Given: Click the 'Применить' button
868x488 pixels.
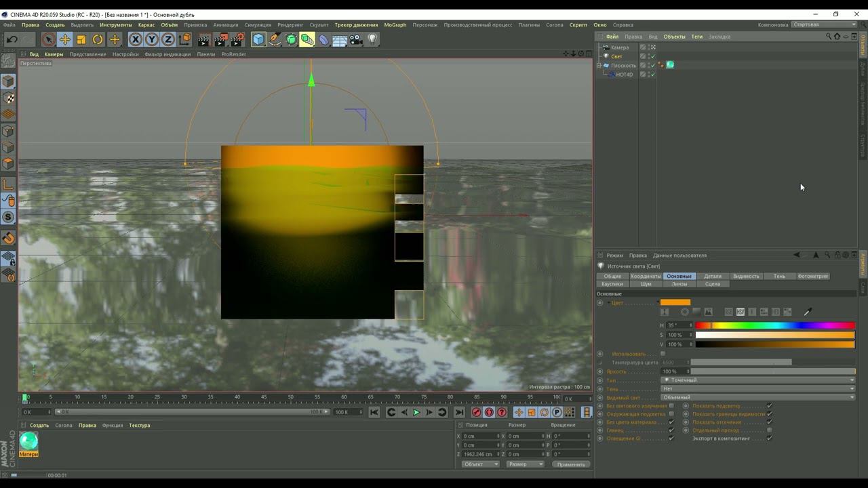Looking at the screenshot, I should click(570, 464).
